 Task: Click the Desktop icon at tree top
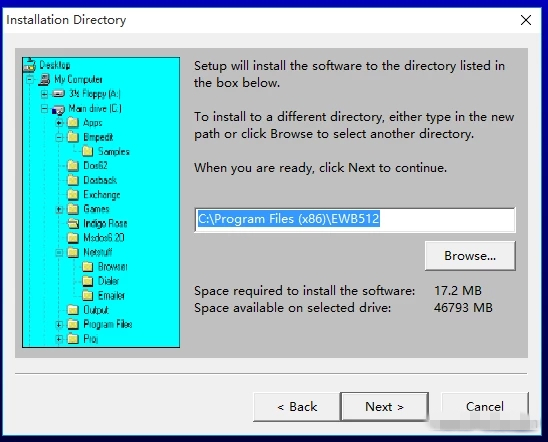(x=30, y=65)
